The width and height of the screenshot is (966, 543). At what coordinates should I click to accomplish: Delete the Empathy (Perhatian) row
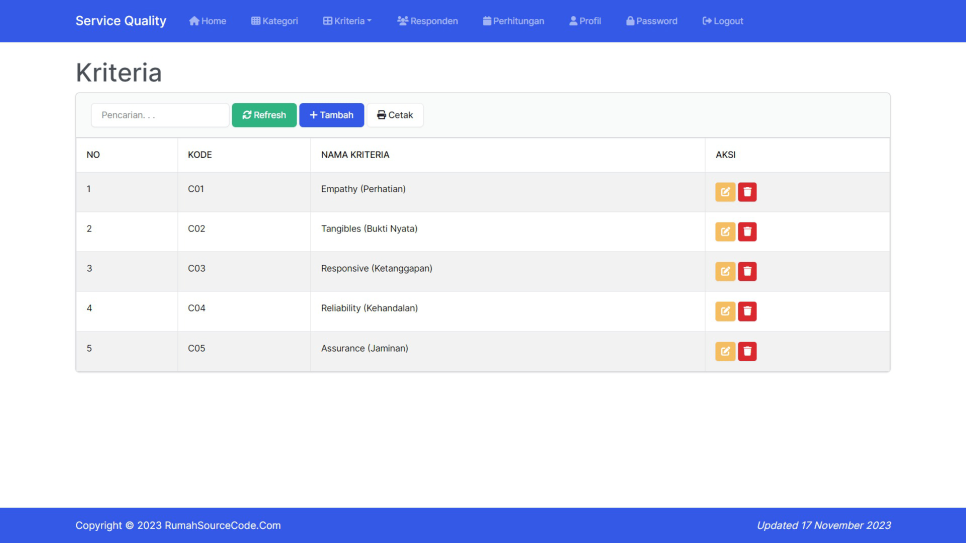pos(747,192)
